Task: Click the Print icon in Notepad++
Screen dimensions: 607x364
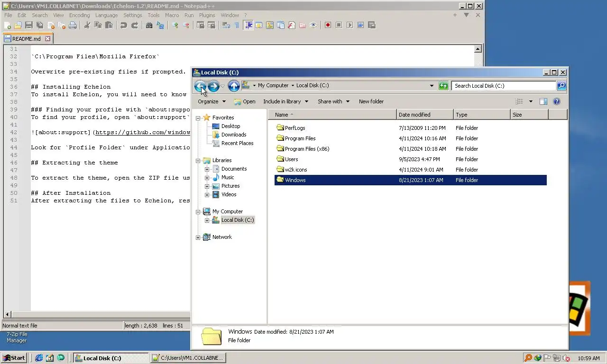Action: coord(73,25)
